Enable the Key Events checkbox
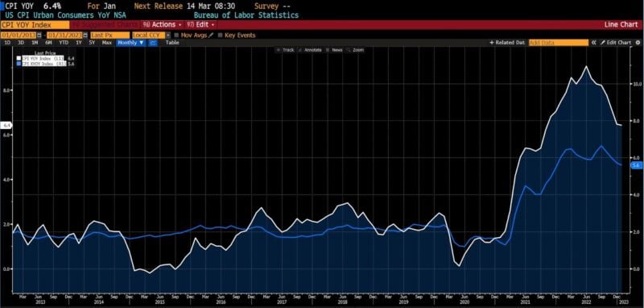Image resolution: width=644 pixels, height=308 pixels. tap(221, 35)
